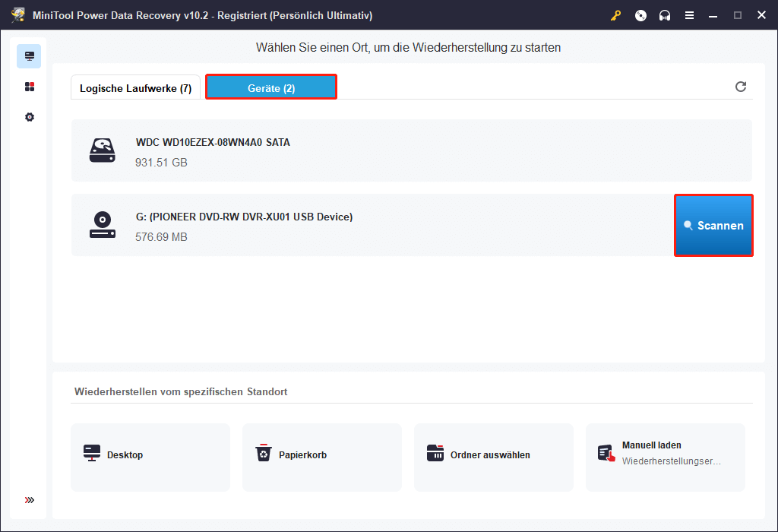Click the 931.51 GB size text

tap(161, 163)
